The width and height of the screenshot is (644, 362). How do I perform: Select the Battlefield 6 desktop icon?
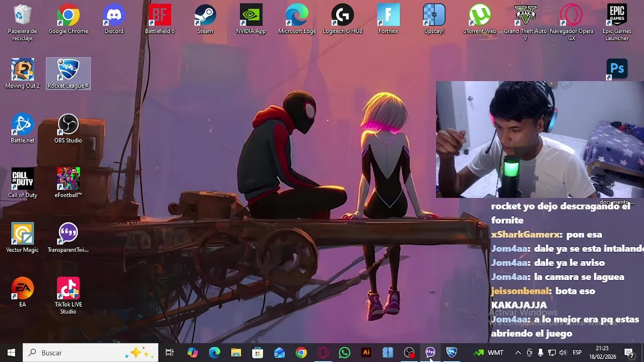point(159,20)
